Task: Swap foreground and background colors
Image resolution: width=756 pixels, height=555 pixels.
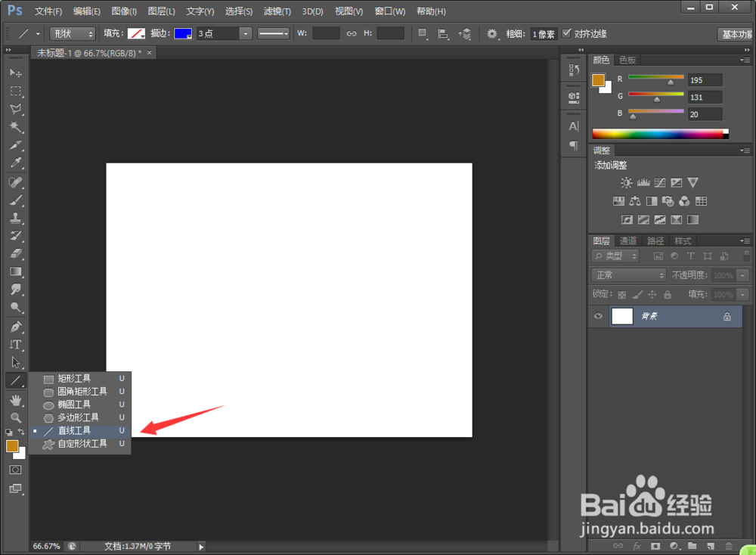Action: point(21,432)
